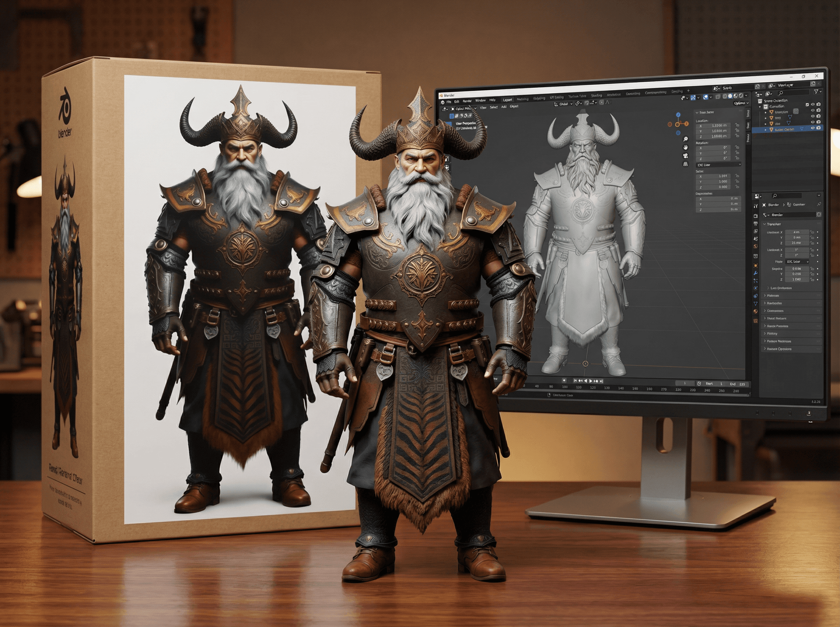Open the Modifiers wrench tab in Properties
This screenshot has width=840, height=627.
tap(756, 273)
